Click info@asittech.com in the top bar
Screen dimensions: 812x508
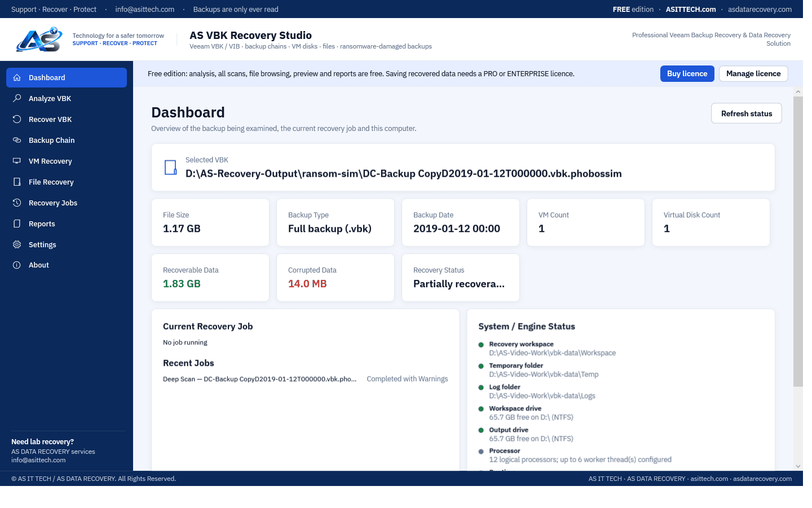tap(145, 9)
